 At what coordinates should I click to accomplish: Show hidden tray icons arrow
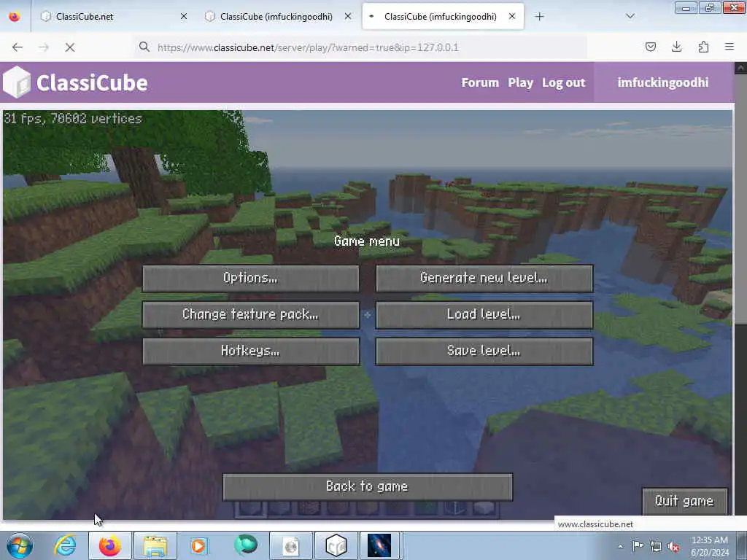click(x=620, y=546)
